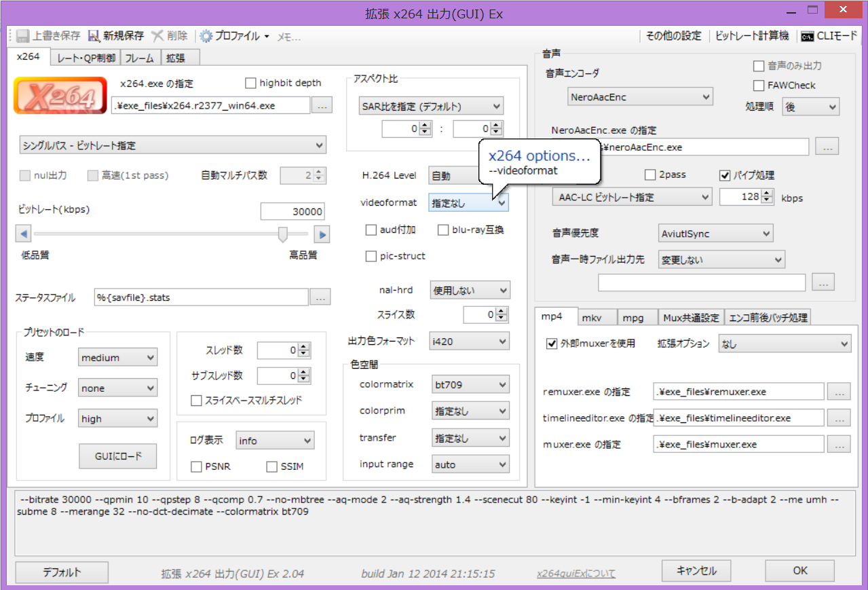Open the NeroAacEnc audio encoder dropdown

640,97
